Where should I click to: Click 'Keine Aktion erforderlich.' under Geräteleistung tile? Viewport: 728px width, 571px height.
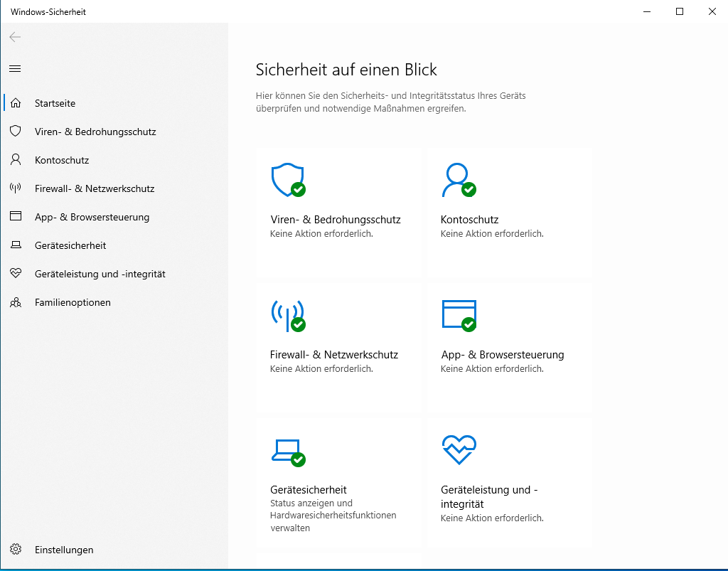[x=492, y=518]
